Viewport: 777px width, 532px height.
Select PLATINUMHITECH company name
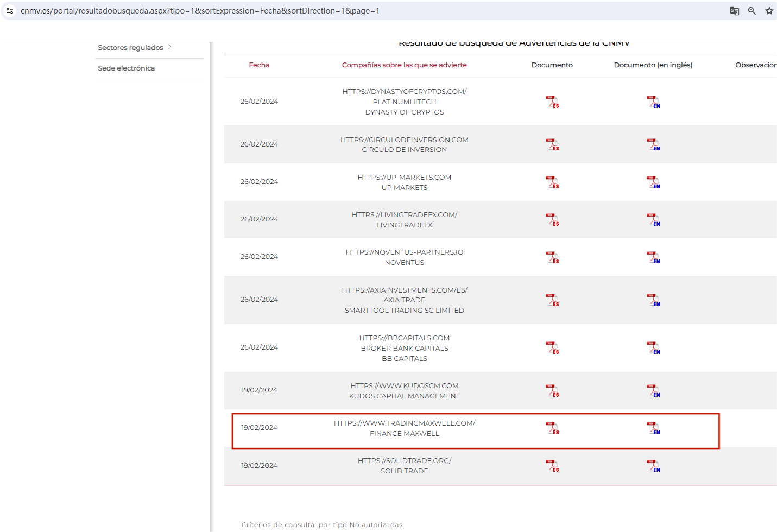point(405,102)
